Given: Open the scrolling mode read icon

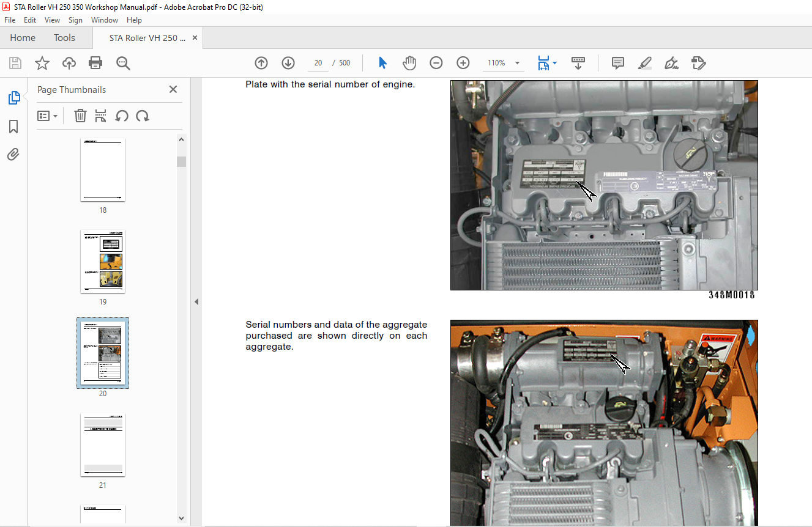Looking at the screenshot, I should 578,63.
